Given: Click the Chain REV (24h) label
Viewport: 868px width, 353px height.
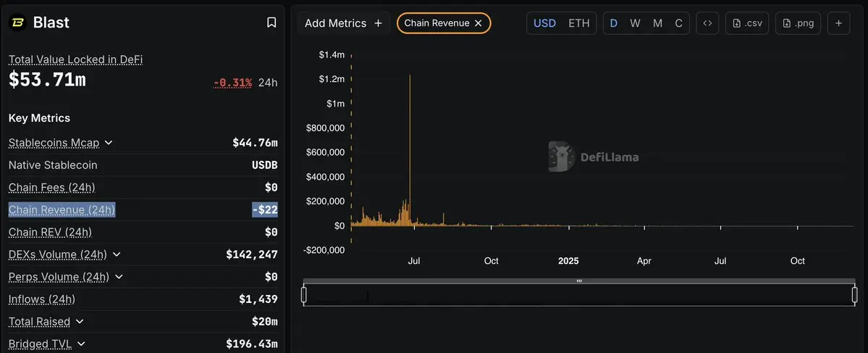Looking at the screenshot, I should pos(50,232).
